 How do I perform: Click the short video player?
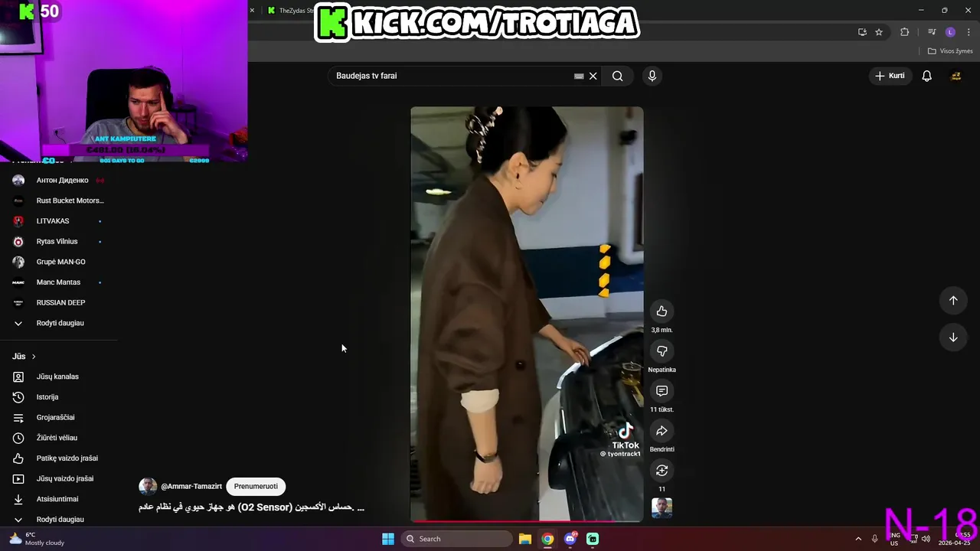[x=527, y=314]
